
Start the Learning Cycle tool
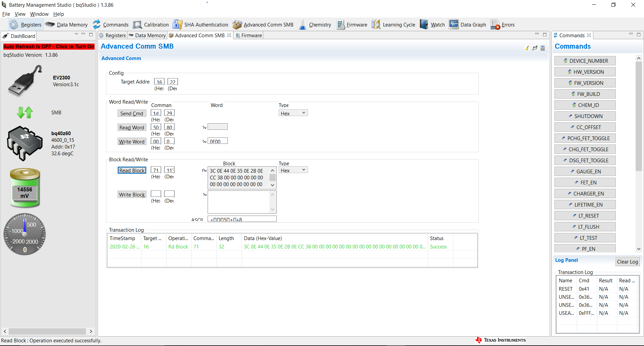(393, 25)
